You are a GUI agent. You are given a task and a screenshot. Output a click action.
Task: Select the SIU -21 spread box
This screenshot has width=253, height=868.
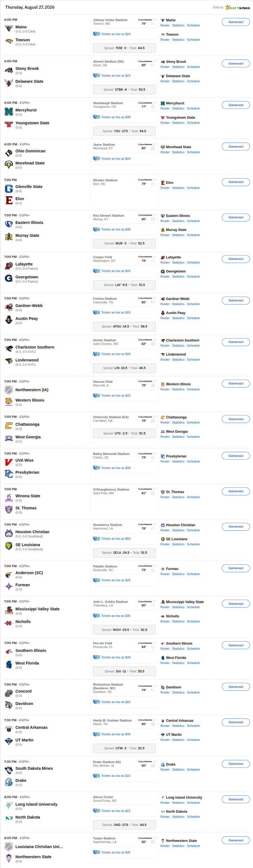(124, 671)
